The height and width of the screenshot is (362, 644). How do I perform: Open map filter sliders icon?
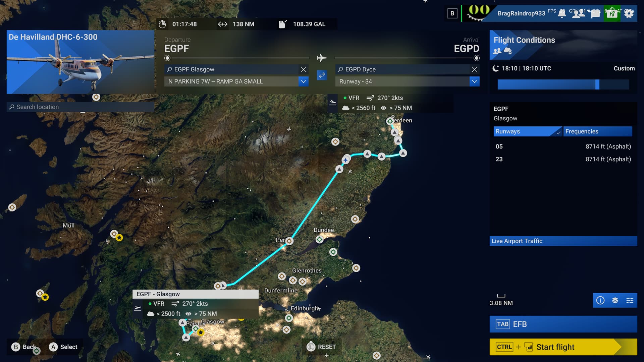(x=630, y=300)
